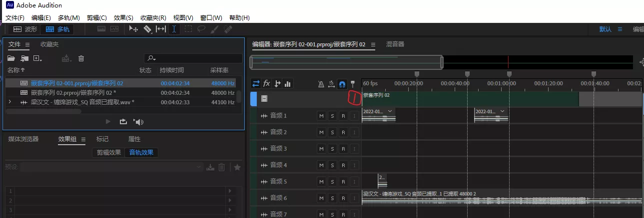Toggle auto-play speaker icon in Files panel
This screenshot has height=218, width=644.
[x=139, y=122]
